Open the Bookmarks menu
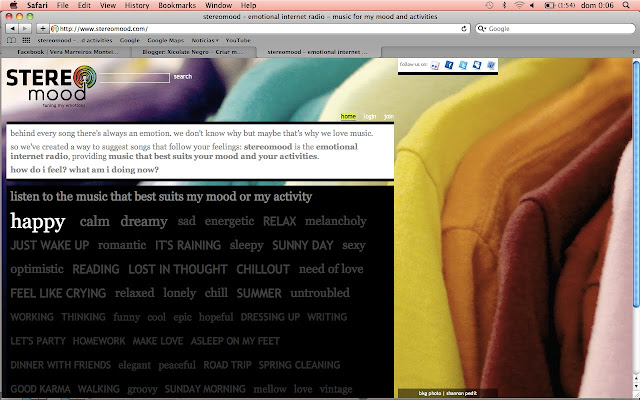640x400 pixels. click(177, 5)
